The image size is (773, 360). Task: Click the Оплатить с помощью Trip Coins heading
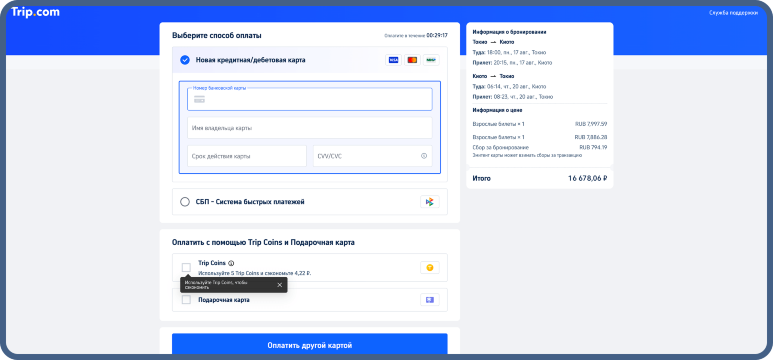[x=263, y=243]
